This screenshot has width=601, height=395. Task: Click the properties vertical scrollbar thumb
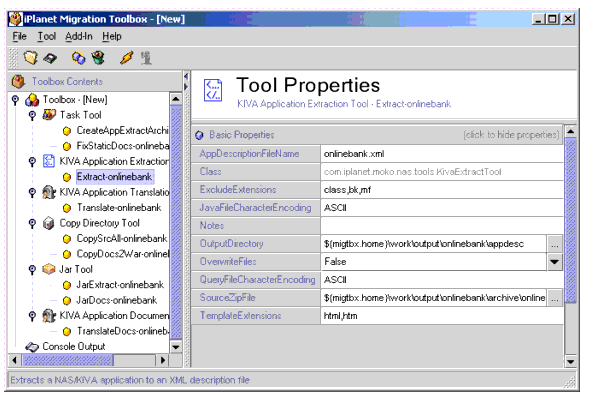(x=570, y=221)
